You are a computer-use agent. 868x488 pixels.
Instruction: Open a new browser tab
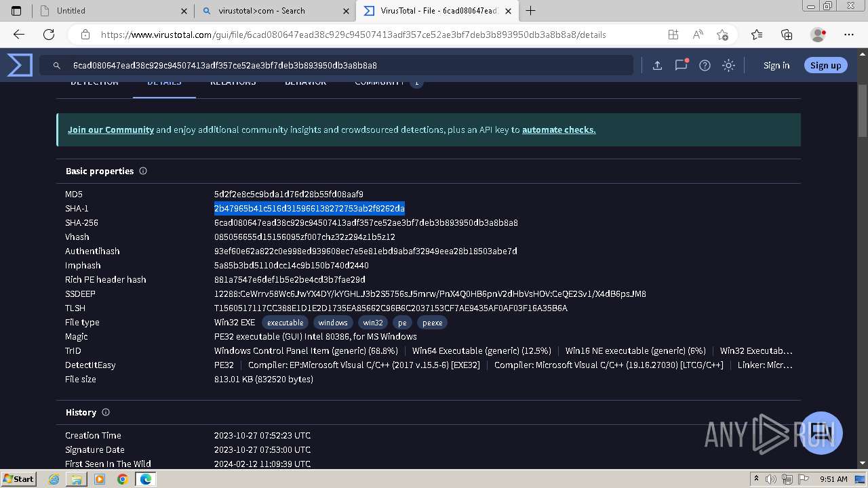(530, 11)
